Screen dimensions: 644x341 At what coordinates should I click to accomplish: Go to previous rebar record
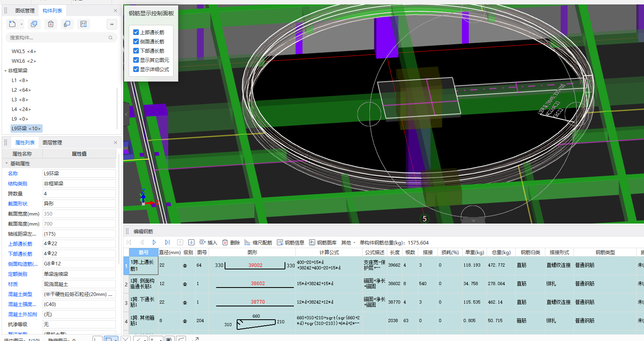point(142,242)
